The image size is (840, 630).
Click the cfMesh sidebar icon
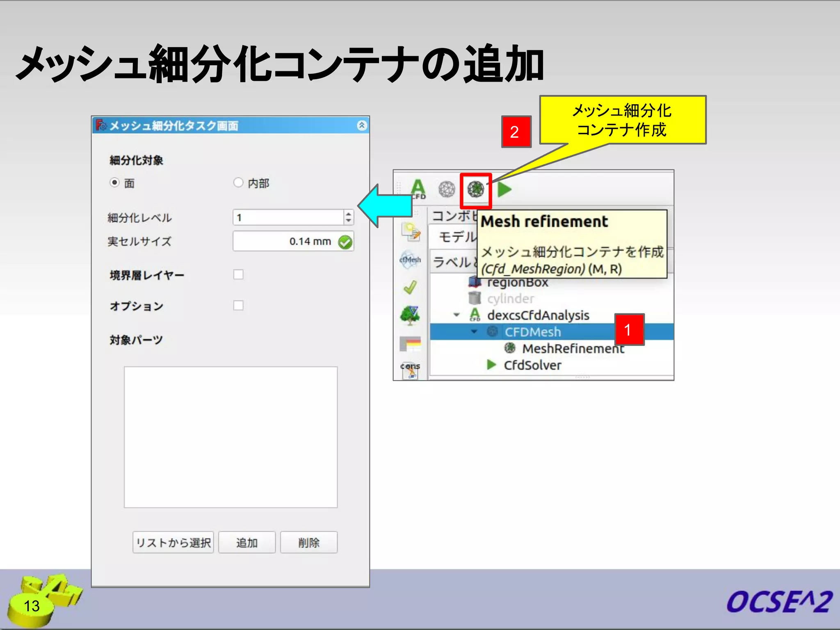coord(410,260)
